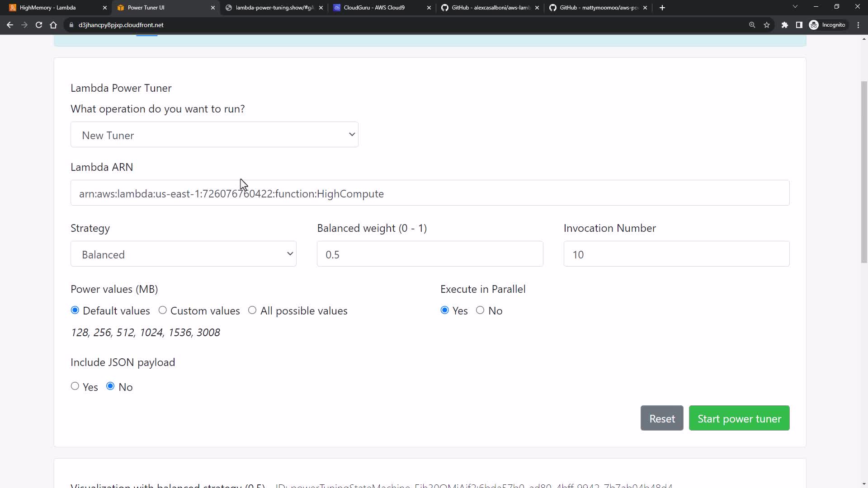
Task: Click the Lambda ARN input field
Action: click(429, 193)
